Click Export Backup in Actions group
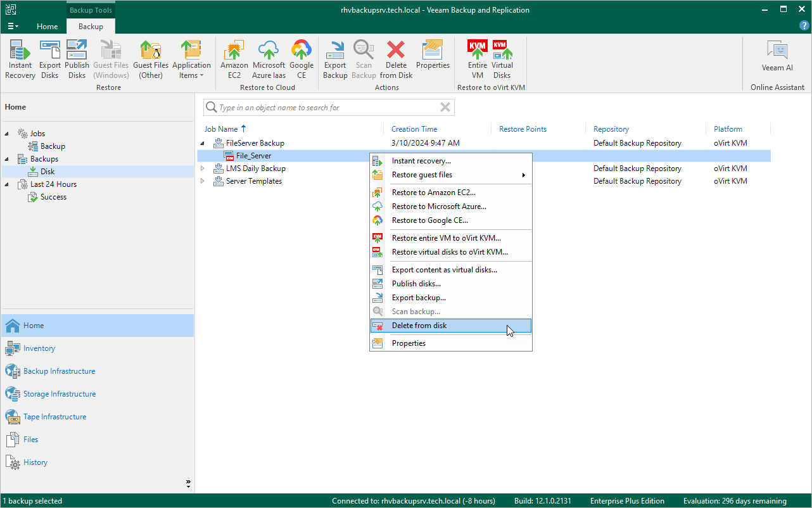Image resolution: width=812 pixels, height=508 pixels. [x=335, y=60]
